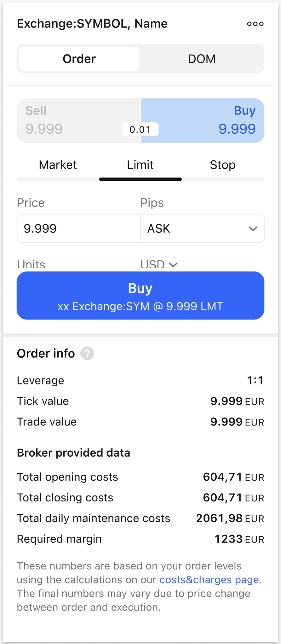Expand the ASK dropdown chevron arrow
281x644 pixels.
coord(253,229)
